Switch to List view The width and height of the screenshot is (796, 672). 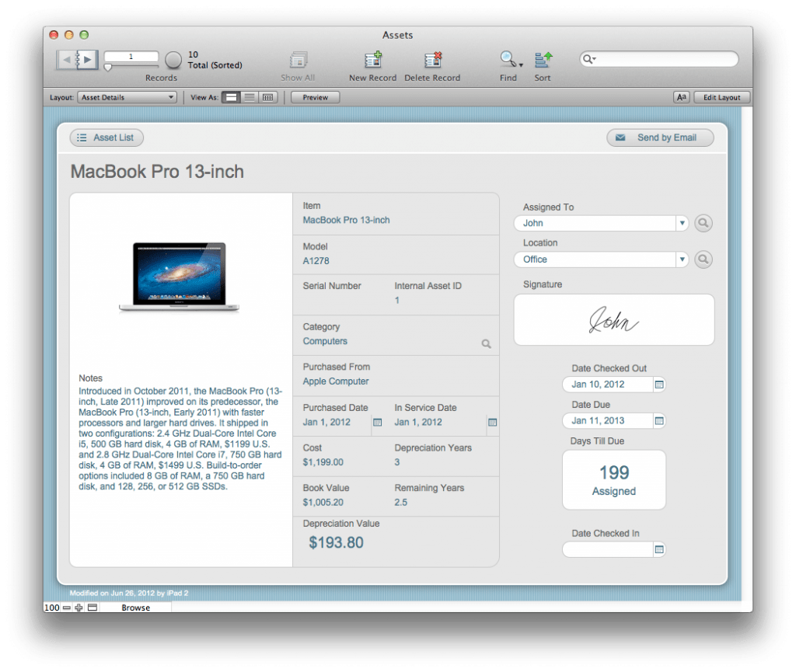[250, 97]
